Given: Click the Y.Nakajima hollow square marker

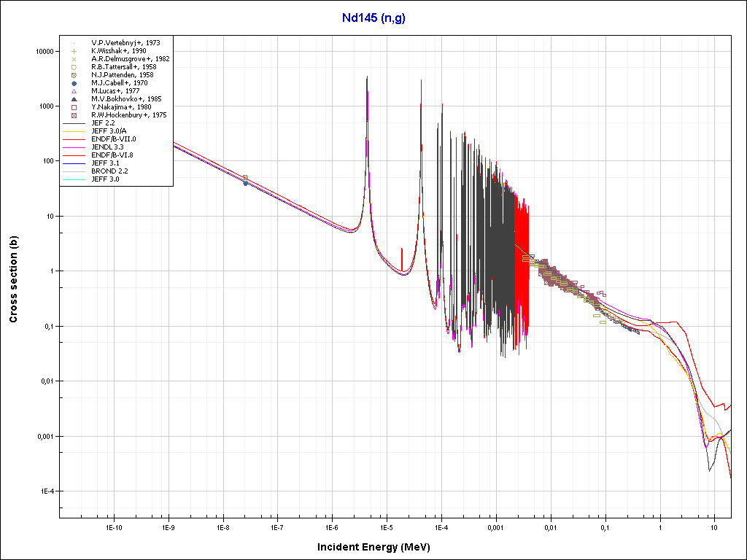Looking at the screenshot, I should [x=74, y=107].
